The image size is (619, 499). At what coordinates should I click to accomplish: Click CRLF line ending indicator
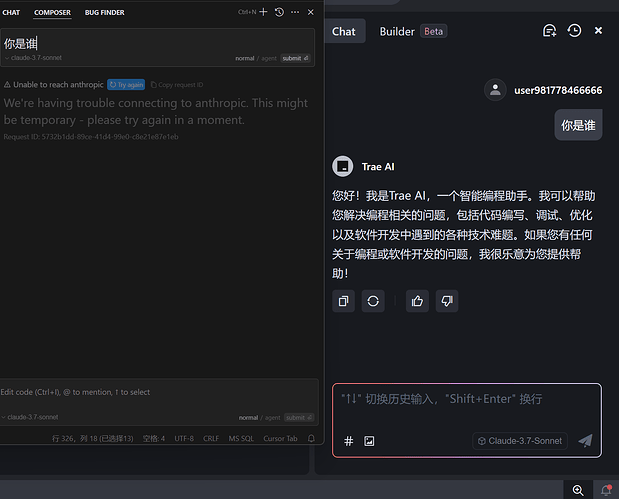pos(211,439)
